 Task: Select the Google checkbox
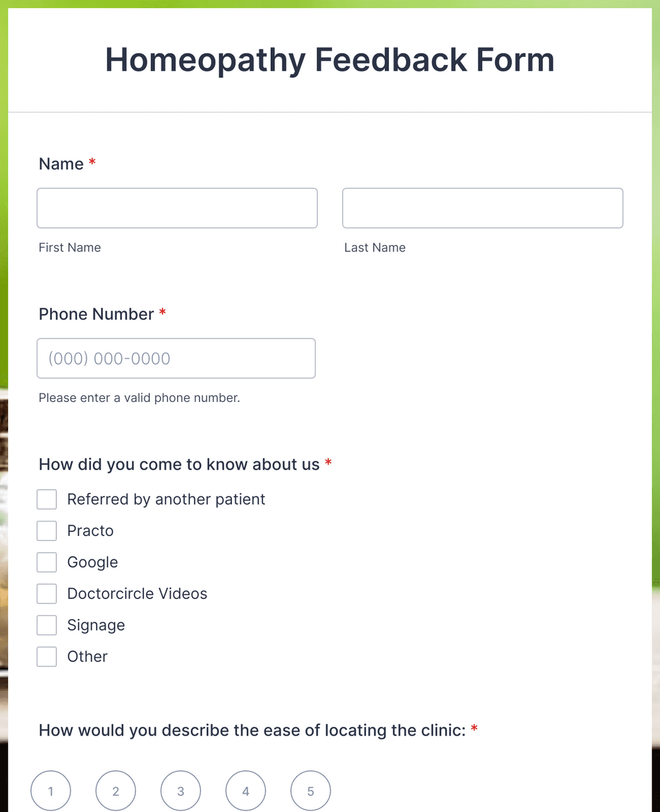47,562
